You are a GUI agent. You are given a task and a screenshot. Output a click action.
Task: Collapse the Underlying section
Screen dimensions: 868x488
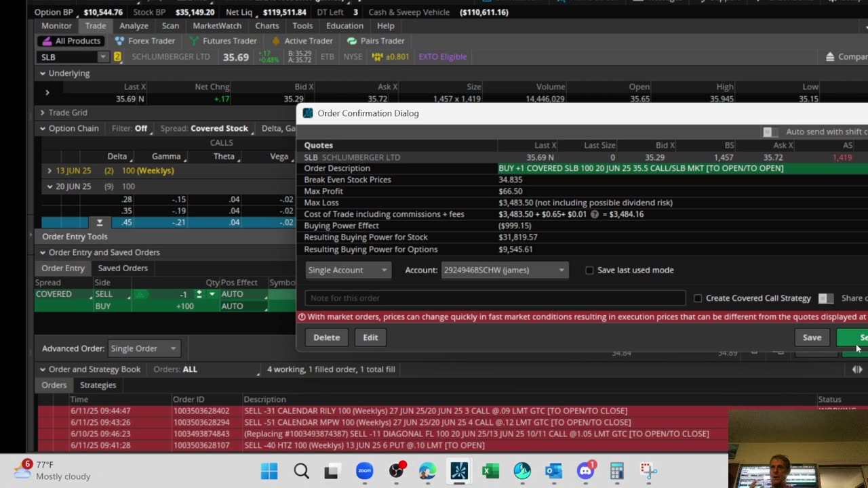click(43, 73)
